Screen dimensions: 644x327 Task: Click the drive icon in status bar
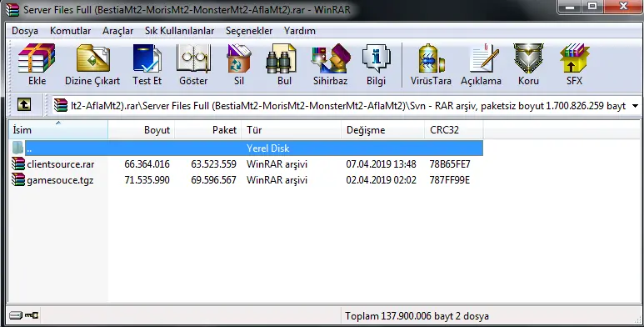(x=16, y=315)
